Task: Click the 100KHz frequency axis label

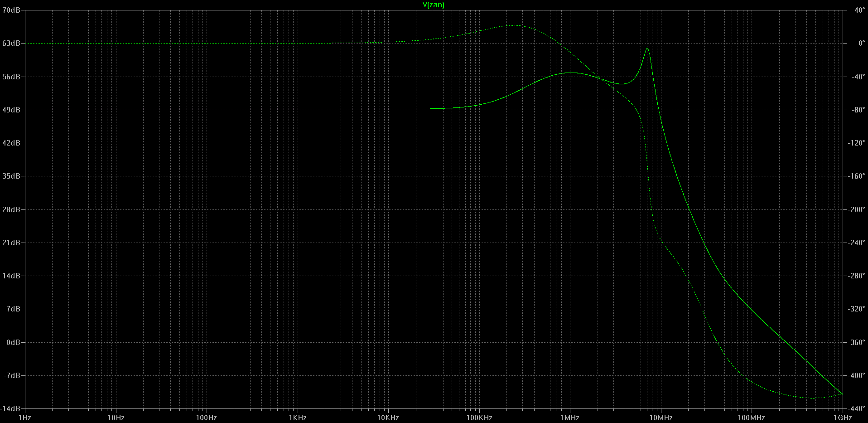Action: click(479, 418)
